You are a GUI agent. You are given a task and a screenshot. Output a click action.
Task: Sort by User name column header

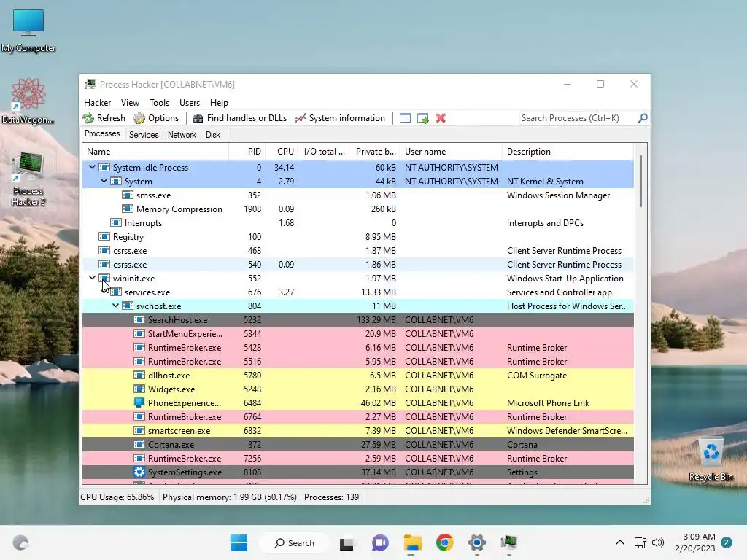pos(451,152)
